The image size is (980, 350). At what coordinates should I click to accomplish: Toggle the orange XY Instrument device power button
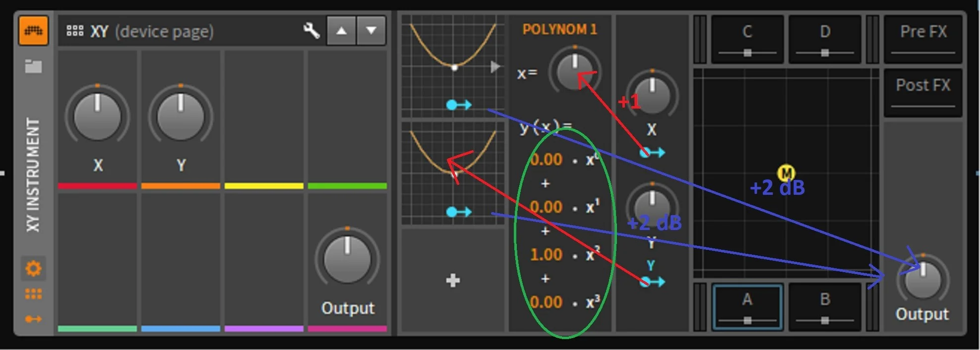[x=34, y=31]
